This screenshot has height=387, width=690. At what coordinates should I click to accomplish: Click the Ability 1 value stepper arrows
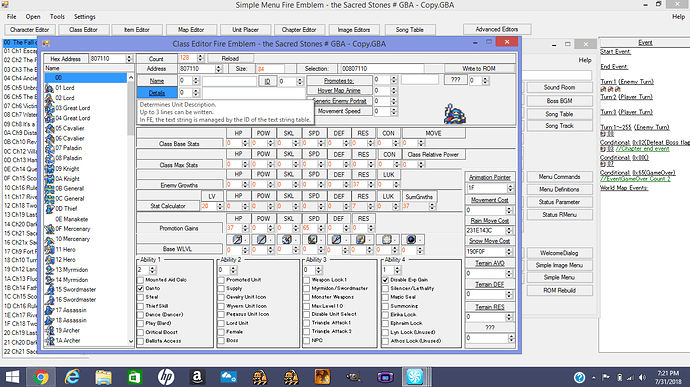152,270
